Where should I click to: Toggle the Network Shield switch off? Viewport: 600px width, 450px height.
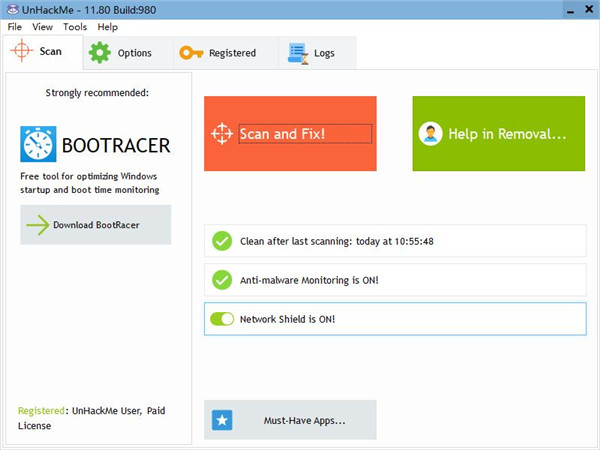point(222,319)
